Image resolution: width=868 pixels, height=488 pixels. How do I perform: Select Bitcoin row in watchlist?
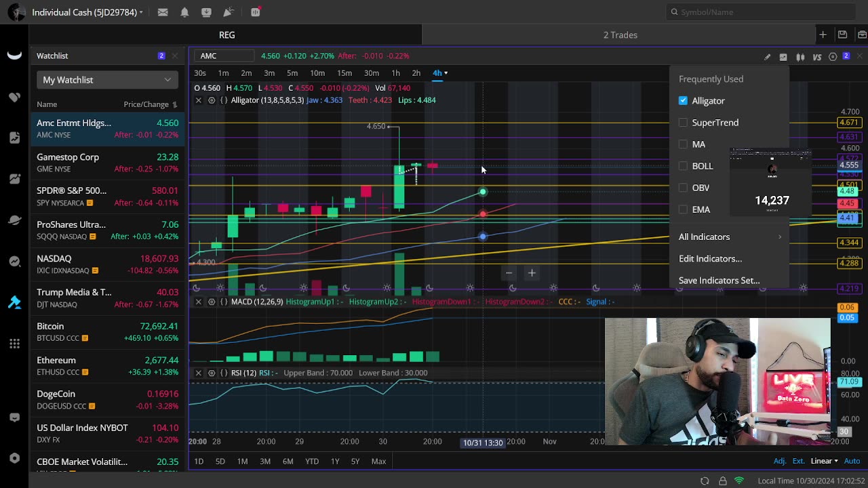(107, 332)
